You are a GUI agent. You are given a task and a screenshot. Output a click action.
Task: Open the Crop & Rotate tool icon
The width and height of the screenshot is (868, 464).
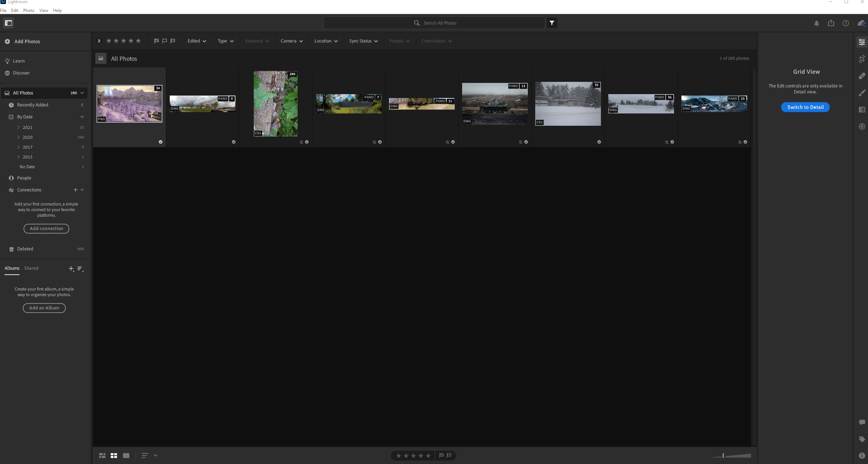pos(862,59)
